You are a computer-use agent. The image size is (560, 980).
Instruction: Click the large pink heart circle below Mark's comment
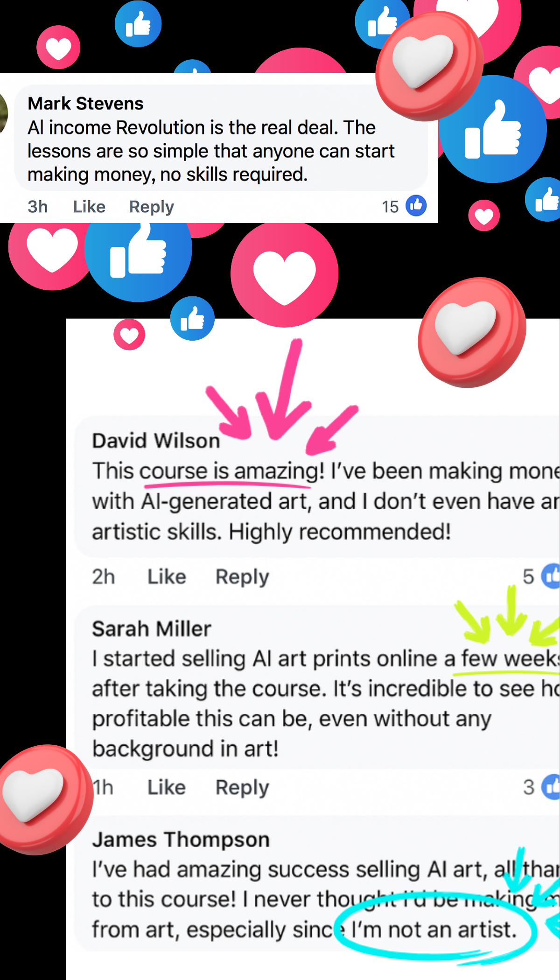point(284,275)
